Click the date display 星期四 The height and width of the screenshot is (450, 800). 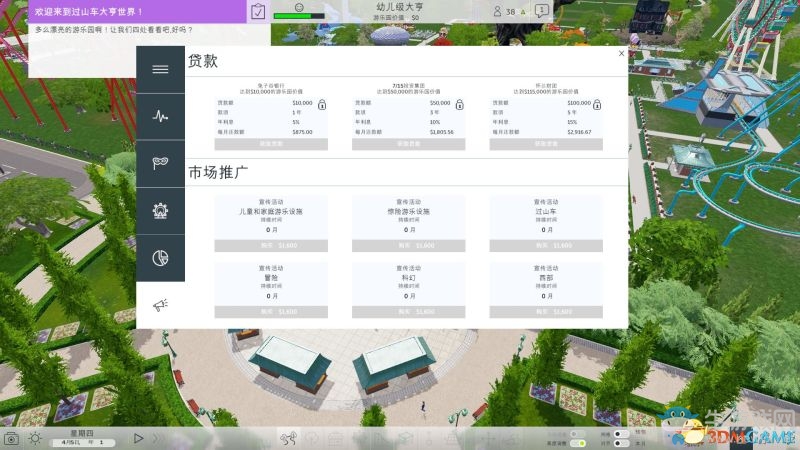[82, 433]
